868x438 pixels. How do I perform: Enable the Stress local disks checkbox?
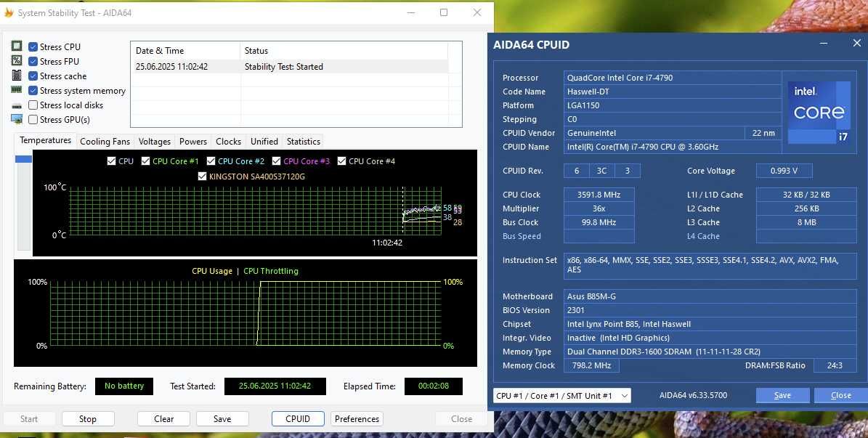[x=33, y=105]
